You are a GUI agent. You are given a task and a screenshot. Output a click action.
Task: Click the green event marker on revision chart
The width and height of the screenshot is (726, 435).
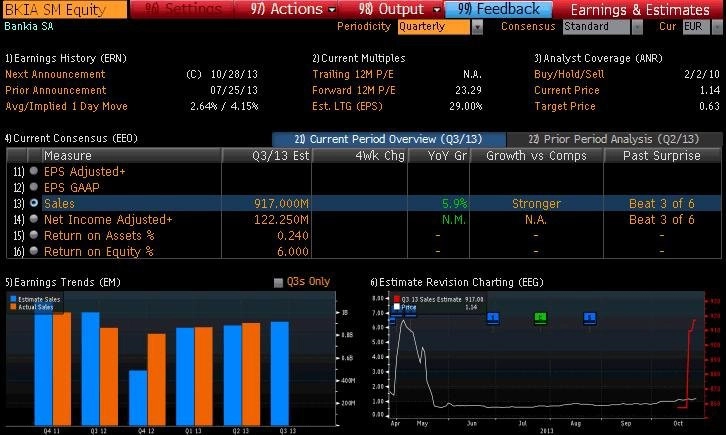pyautogui.click(x=540, y=318)
